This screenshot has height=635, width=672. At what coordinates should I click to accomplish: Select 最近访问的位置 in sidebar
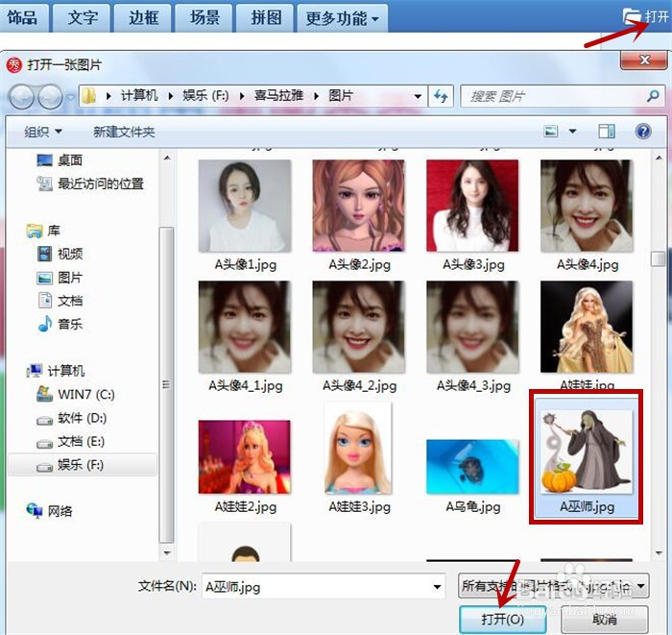tap(90, 183)
